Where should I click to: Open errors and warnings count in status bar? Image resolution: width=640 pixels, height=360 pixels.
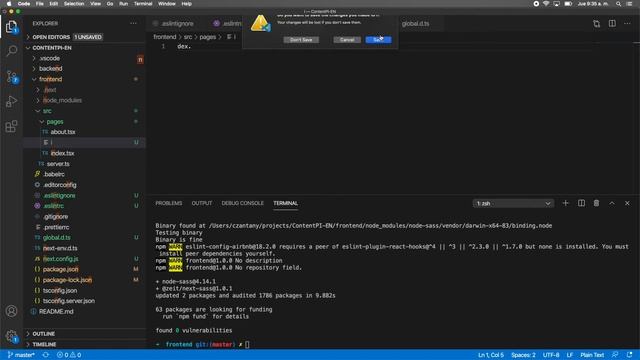pyautogui.click(x=69, y=355)
